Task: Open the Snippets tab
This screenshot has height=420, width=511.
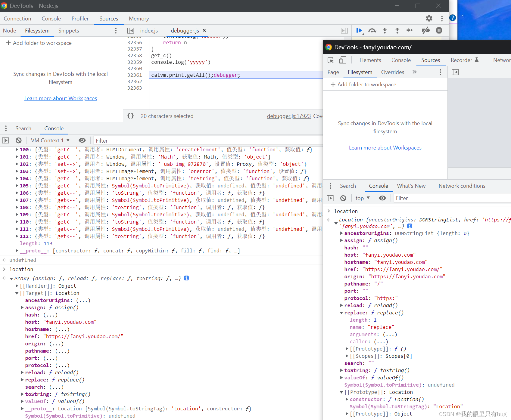Action: click(x=69, y=31)
